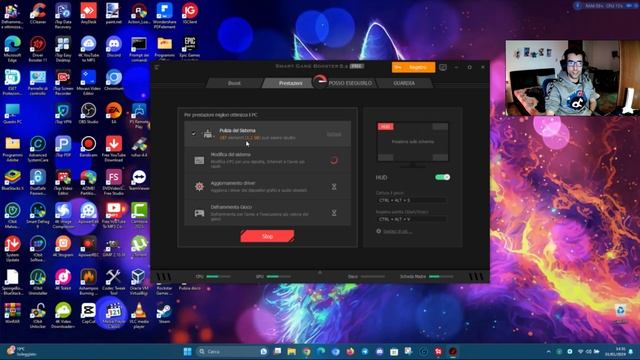Open the Recycle Bin on desktop
This screenshot has height=360, width=640.
[x=620, y=313]
